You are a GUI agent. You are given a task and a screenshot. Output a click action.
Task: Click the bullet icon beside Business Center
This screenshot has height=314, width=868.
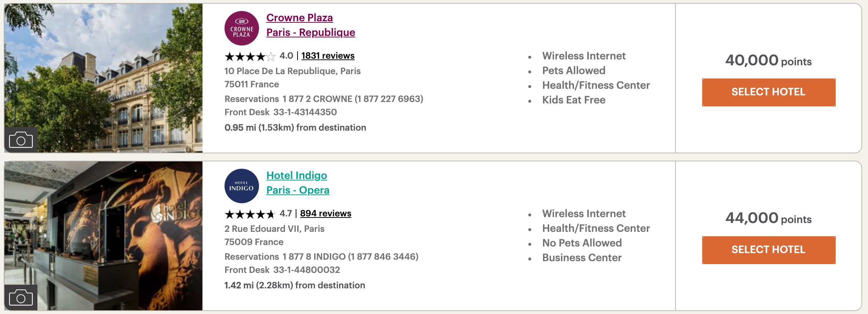point(529,258)
